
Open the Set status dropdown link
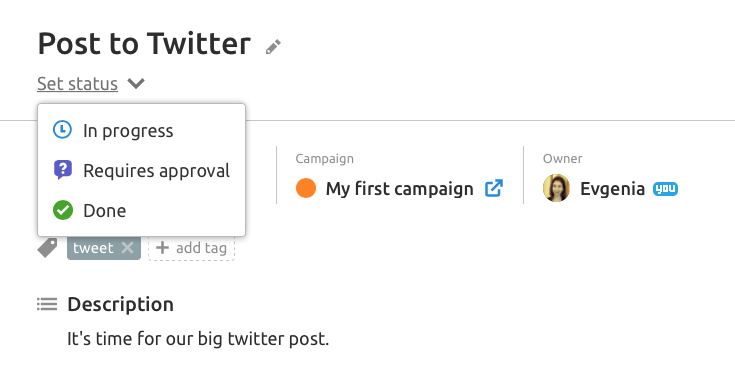(77, 83)
